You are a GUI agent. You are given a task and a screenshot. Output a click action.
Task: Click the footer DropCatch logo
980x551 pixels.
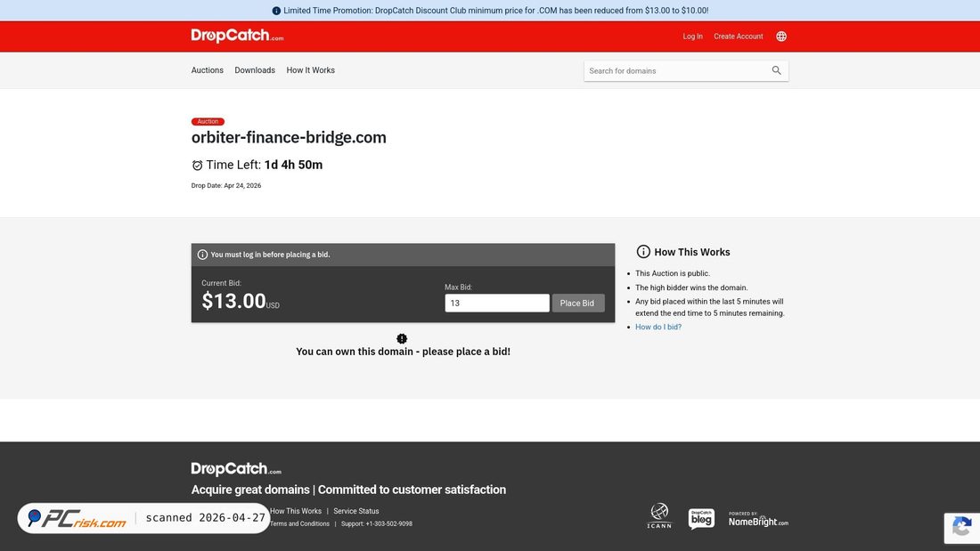coord(236,468)
